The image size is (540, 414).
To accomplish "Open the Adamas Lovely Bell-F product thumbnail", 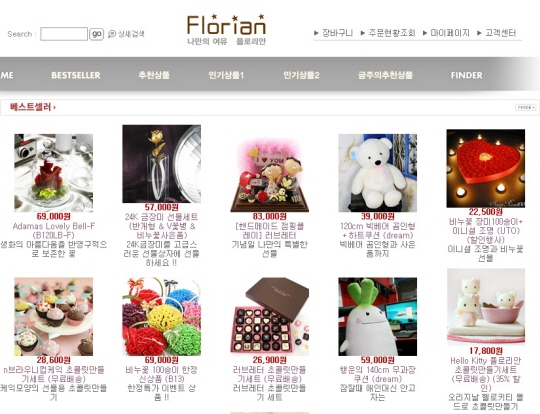I will pyautogui.click(x=53, y=173).
